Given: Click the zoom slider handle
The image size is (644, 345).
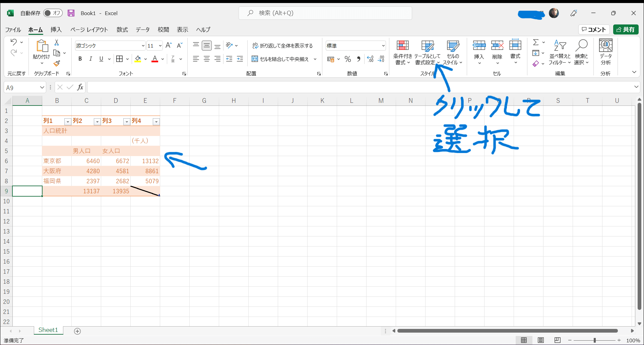Looking at the screenshot, I should click(595, 340).
